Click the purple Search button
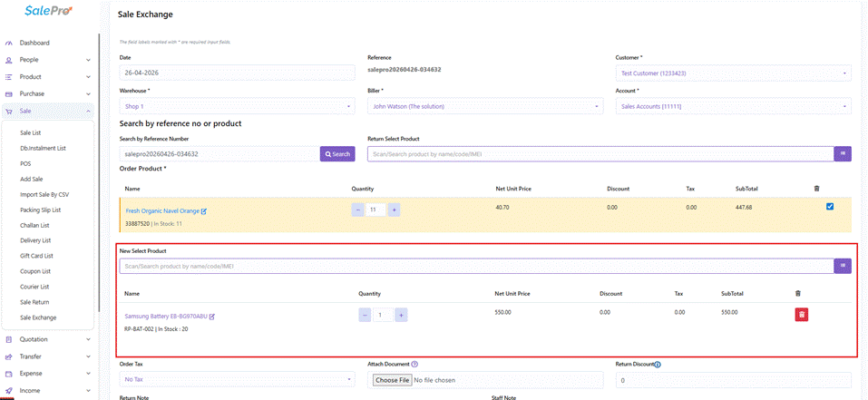 [x=337, y=154]
